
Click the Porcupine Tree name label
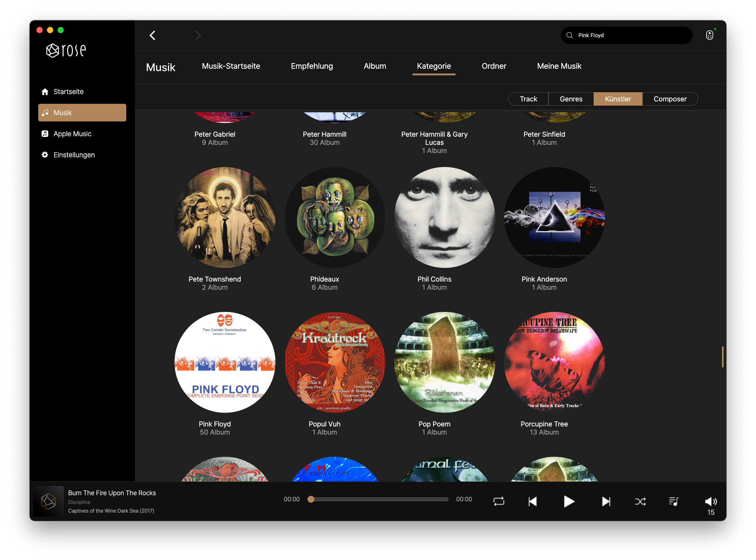click(x=544, y=424)
